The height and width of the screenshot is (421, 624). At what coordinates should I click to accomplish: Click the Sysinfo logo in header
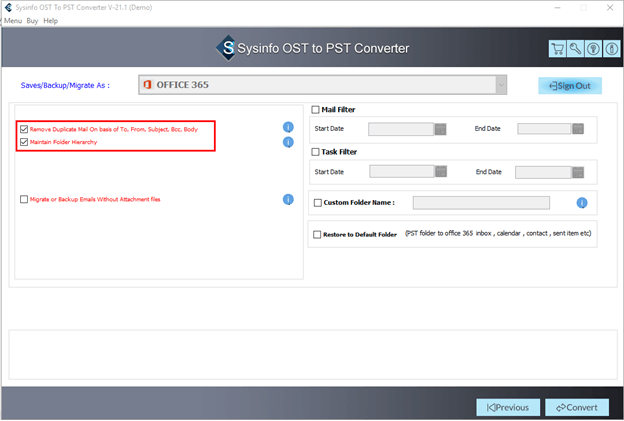click(x=227, y=49)
